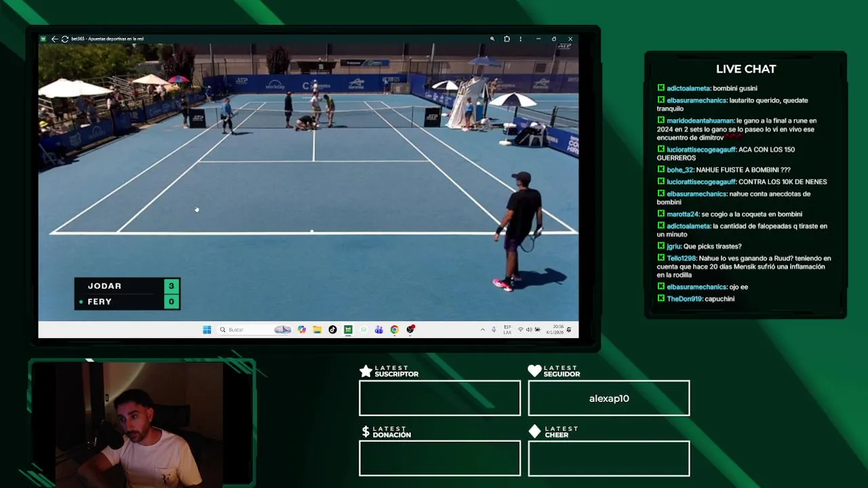The height and width of the screenshot is (488, 868).
Task: Click elbasuramechanics' ojo ee message
Action: tap(703, 287)
